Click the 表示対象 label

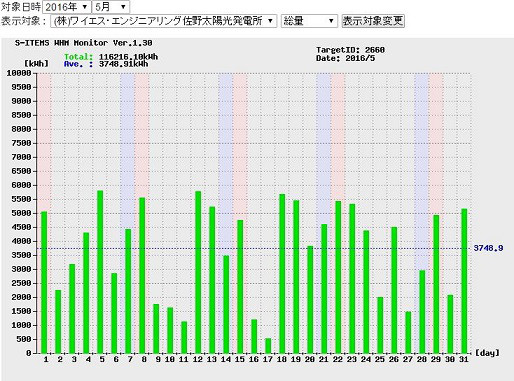(x=23, y=21)
